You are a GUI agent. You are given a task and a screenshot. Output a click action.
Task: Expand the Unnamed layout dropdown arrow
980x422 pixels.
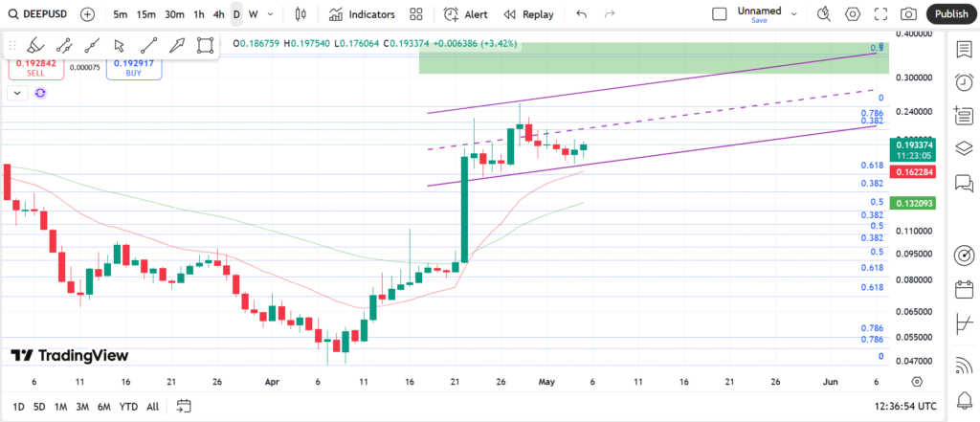(x=796, y=14)
